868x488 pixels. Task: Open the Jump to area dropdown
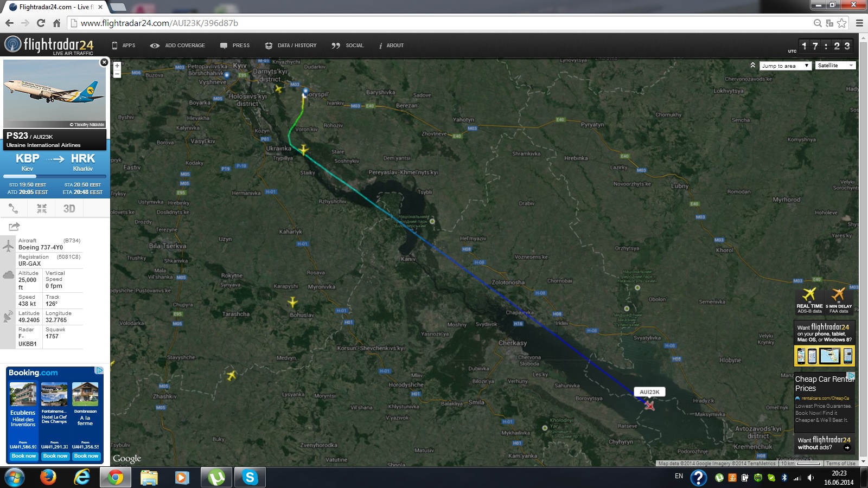click(785, 66)
